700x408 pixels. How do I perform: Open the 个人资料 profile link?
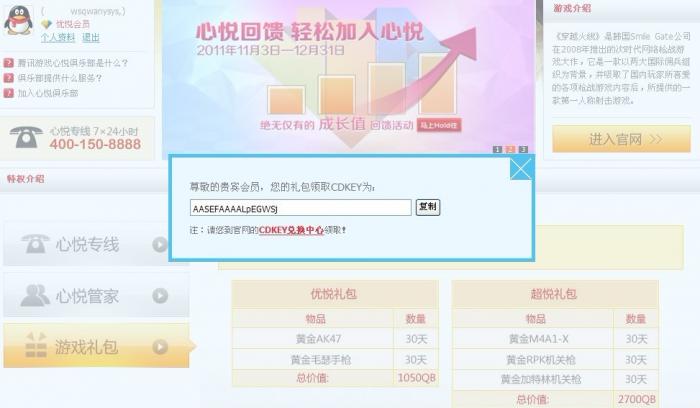point(58,37)
